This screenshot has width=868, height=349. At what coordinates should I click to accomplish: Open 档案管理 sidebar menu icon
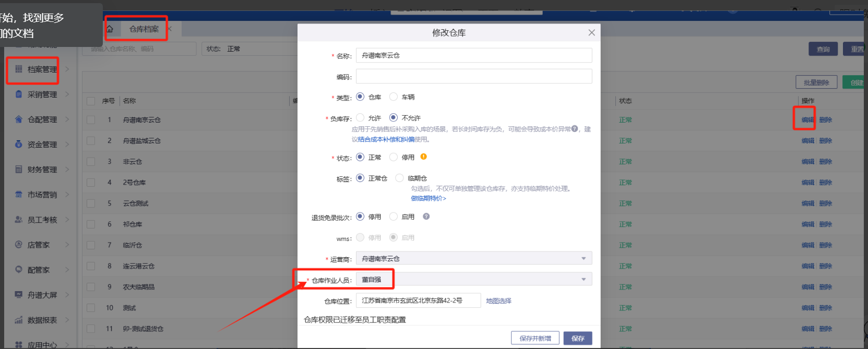[19, 69]
